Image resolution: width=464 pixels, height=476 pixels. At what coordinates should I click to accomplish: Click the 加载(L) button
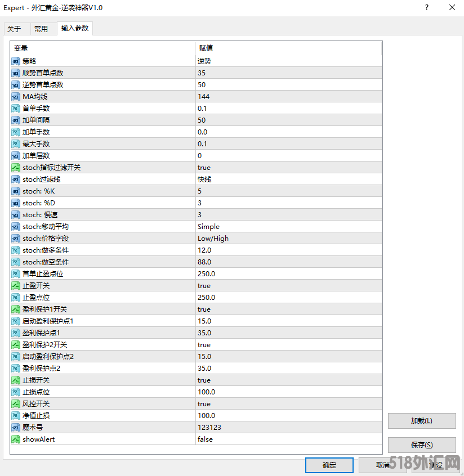tap(422, 420)
